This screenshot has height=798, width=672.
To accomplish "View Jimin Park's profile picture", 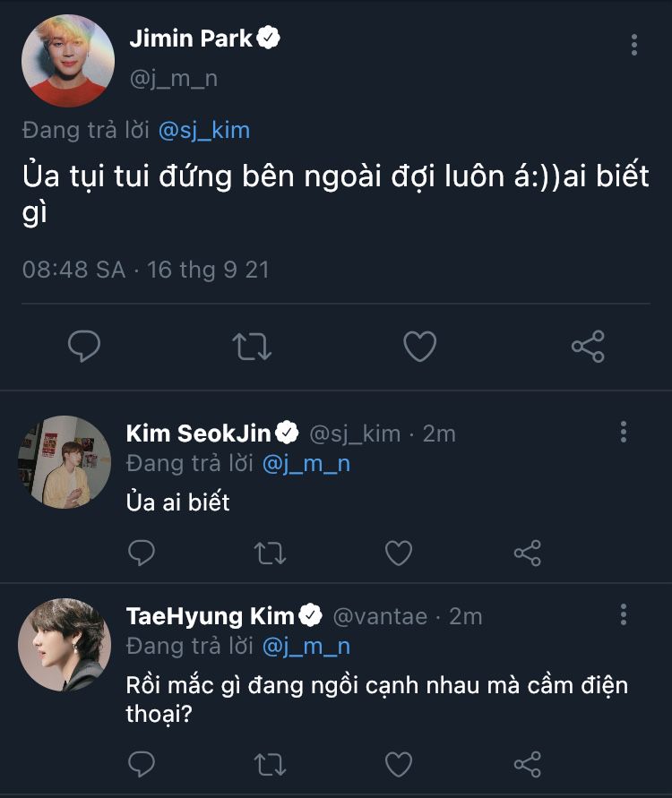I will pyautogui.click(x=68, y=60).
